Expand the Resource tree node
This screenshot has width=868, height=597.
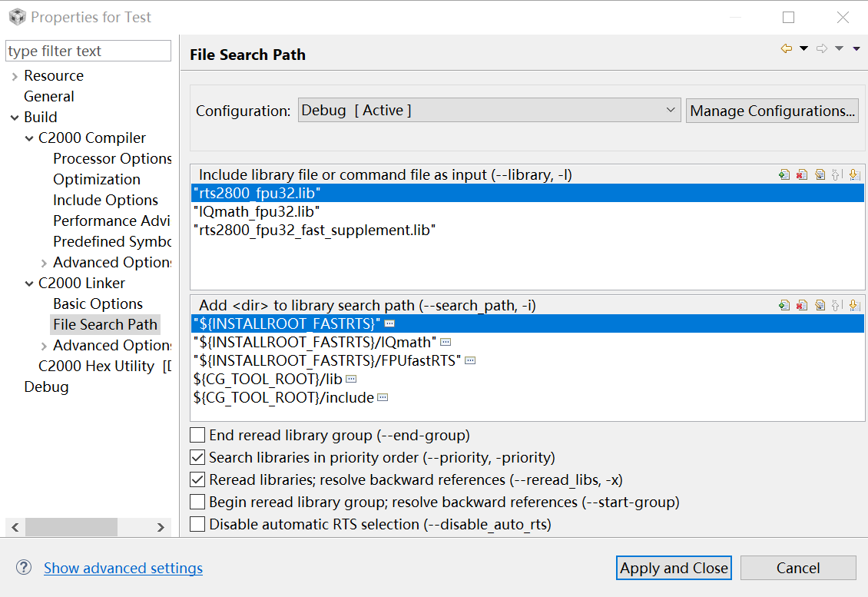15,76
